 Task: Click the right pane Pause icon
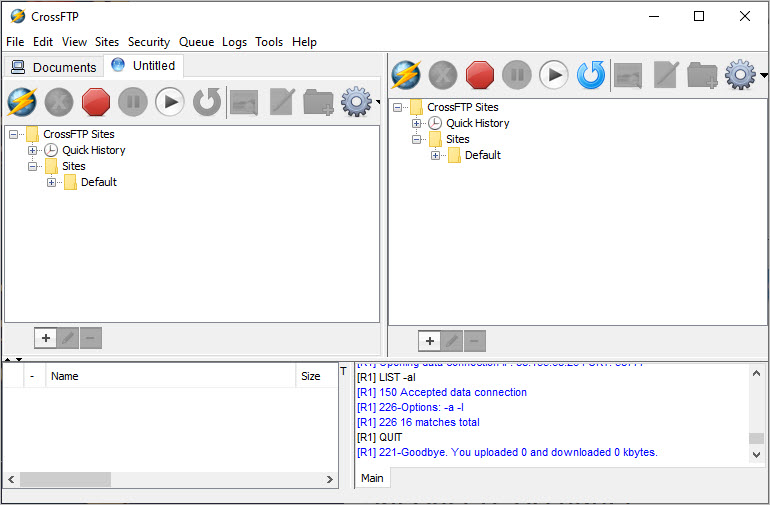517,75
